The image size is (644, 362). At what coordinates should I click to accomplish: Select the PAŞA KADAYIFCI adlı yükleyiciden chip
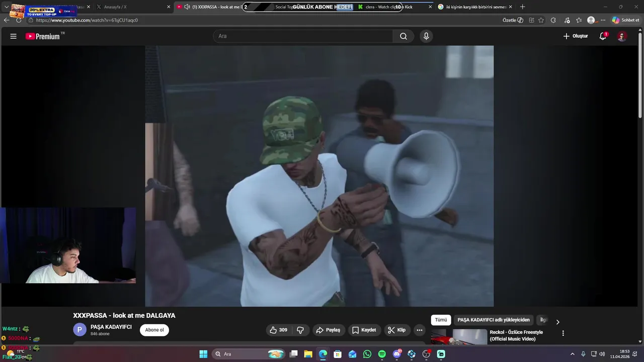coord(494,320)
